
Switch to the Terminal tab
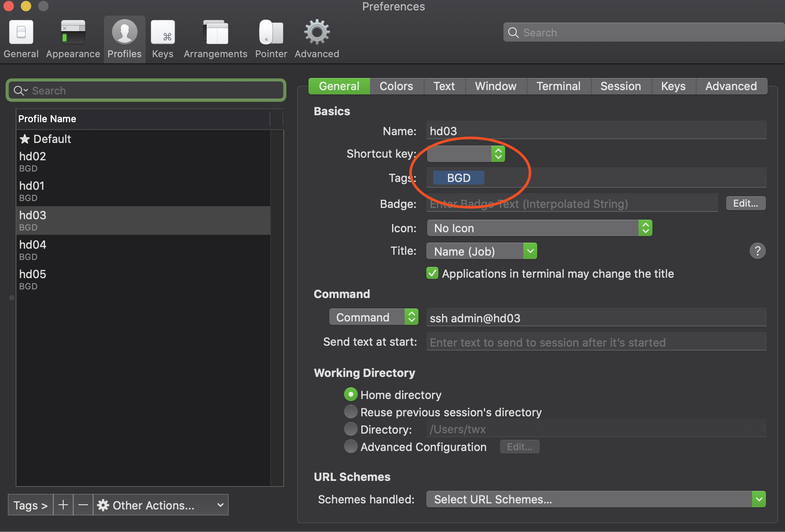[559, 86]
